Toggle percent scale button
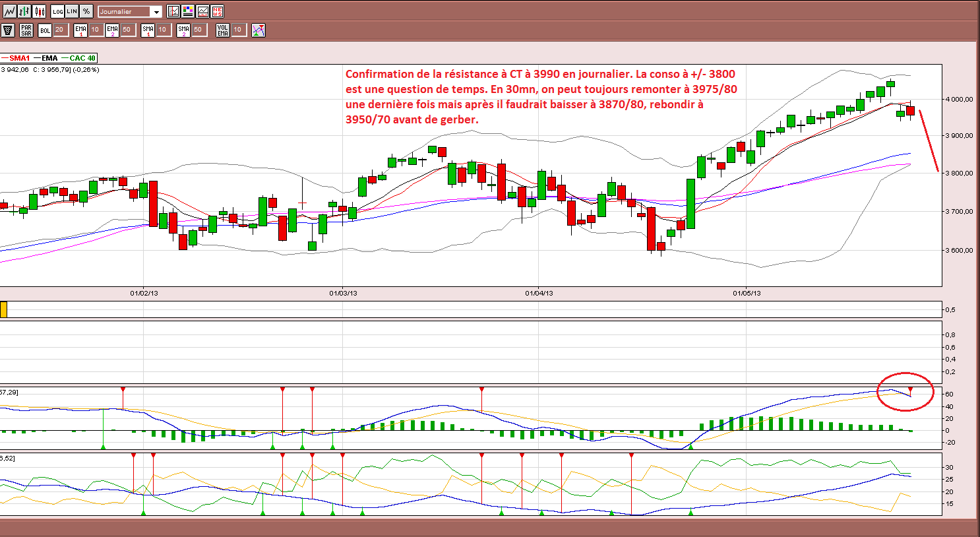Viewport: 980px width, 537px height. [86, 11]
